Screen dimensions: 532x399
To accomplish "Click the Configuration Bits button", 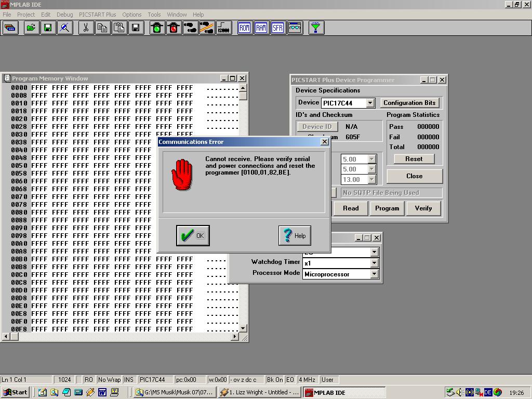I will 409,103.
